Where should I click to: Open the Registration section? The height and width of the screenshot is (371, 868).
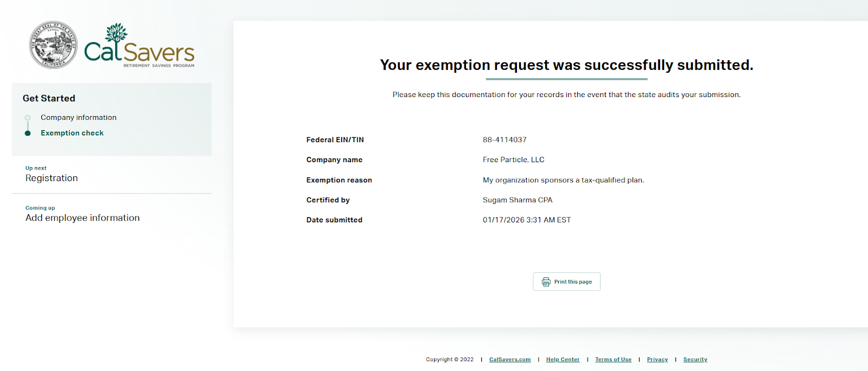click(52, 178)
